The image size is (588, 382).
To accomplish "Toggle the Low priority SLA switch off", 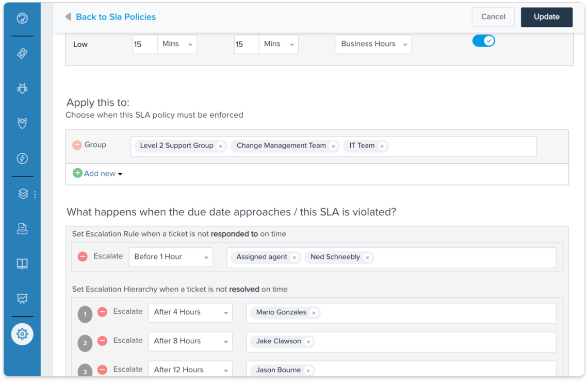I will pos(483,40).
